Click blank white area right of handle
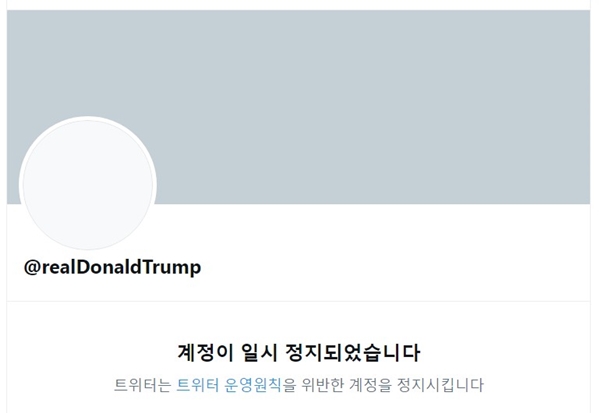This screenshot has width=600, height=413. point(394,267)
